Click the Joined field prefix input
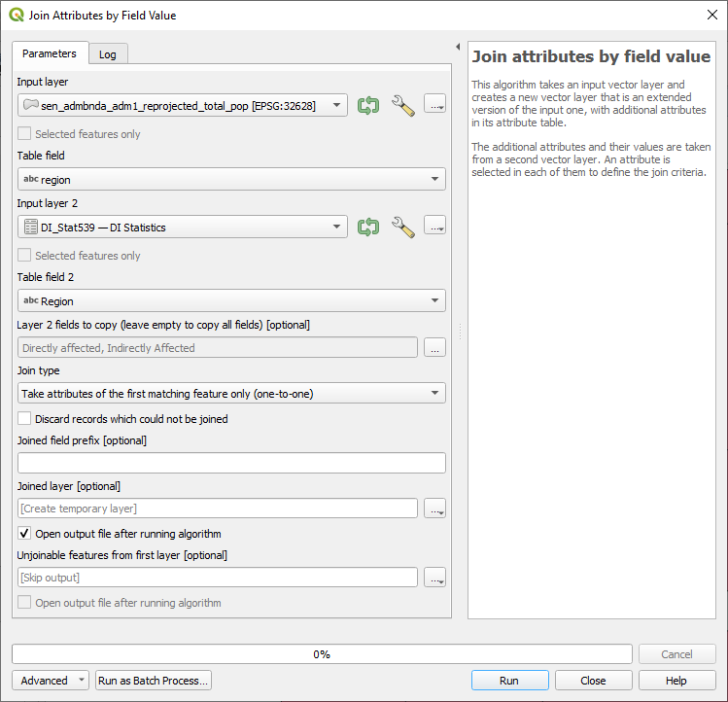Screen dimensions: 728x702 tap(231, 463)
